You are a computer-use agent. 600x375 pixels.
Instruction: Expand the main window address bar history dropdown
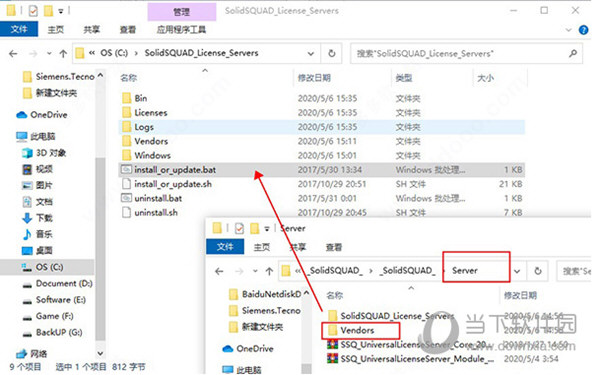click(x=311, y=54)
